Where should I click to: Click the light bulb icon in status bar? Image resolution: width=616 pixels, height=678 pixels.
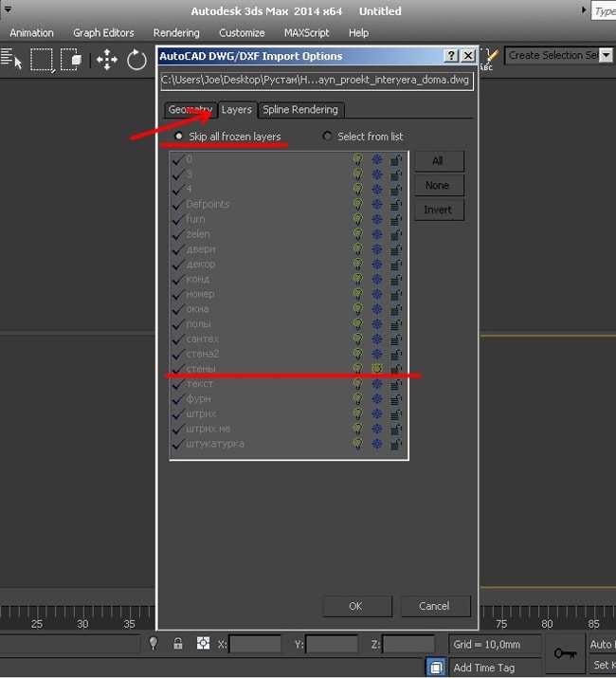(x=154, y=644)
